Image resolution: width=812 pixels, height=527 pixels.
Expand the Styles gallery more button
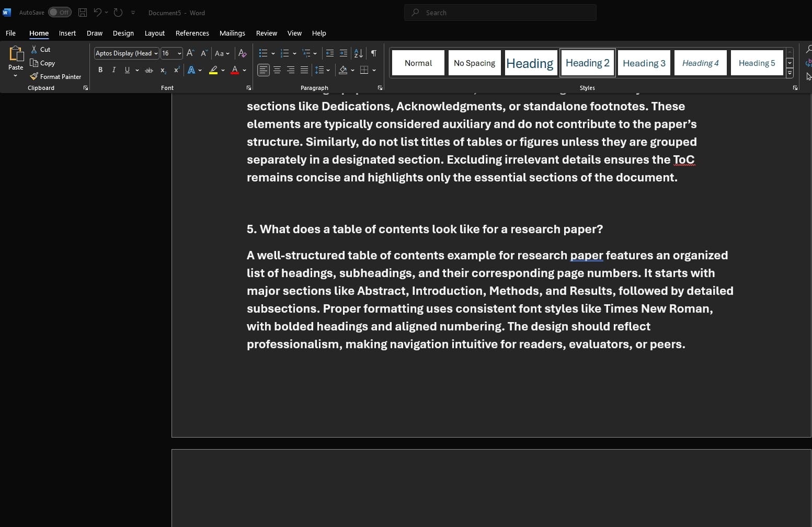pyautogui.click(x=790, y=74)
